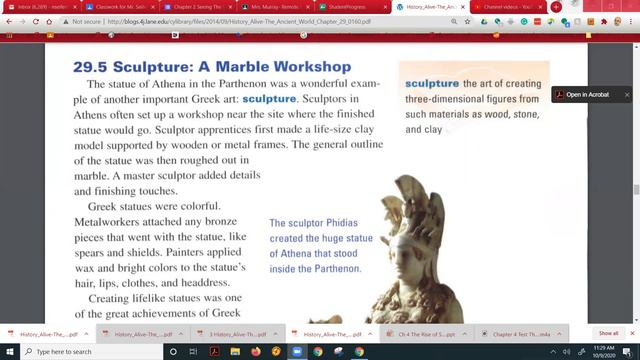Show hidden system tray icons
Image resolution: width=640 pixels, height=360 pixels.
click(553, 351)
